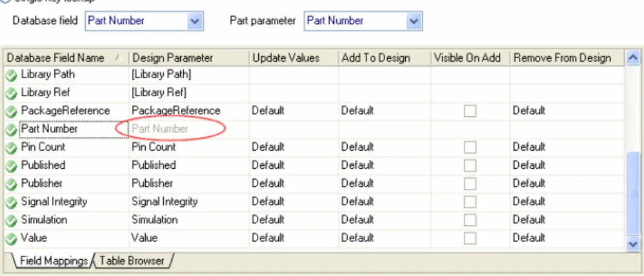Click the green check icon beside Library Path
The width and height of the screenshot is (644, 276).
[x=11, y=76]
